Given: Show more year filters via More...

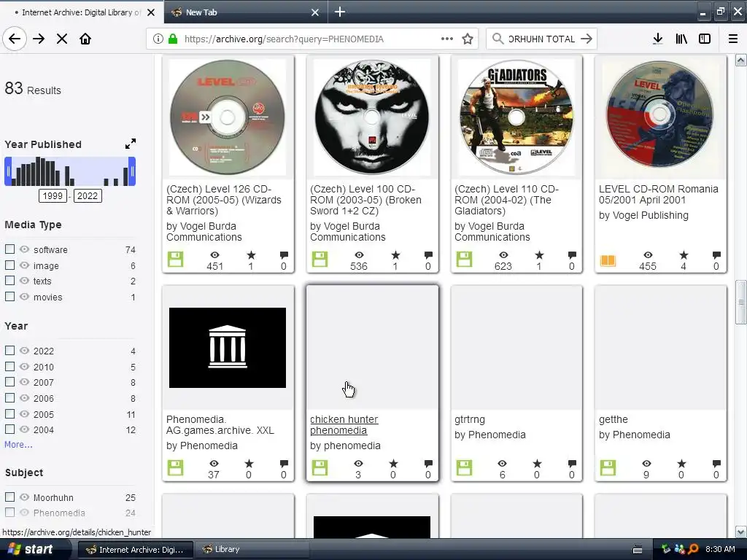Looking at the screenshot, I should coord(18,444).
